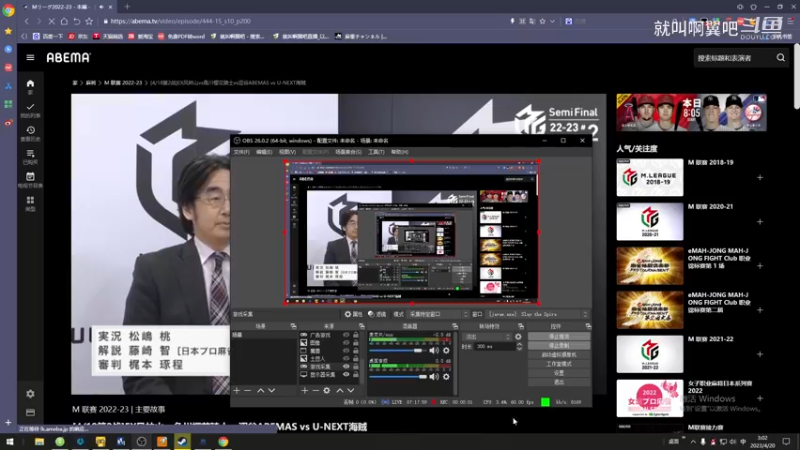The height and width of the screenshot is (450, 800).
Task: Click the ABEMA logo
Action: [68, 58]
